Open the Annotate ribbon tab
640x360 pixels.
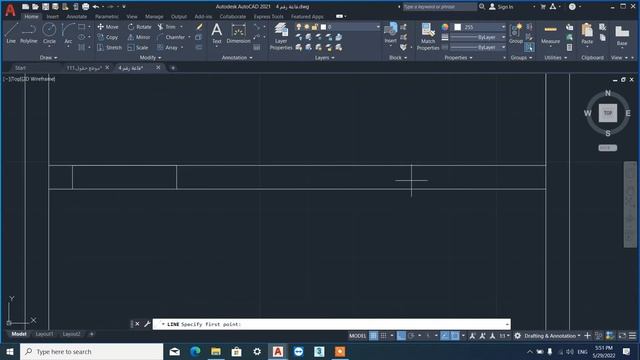[x=77, y=17]
